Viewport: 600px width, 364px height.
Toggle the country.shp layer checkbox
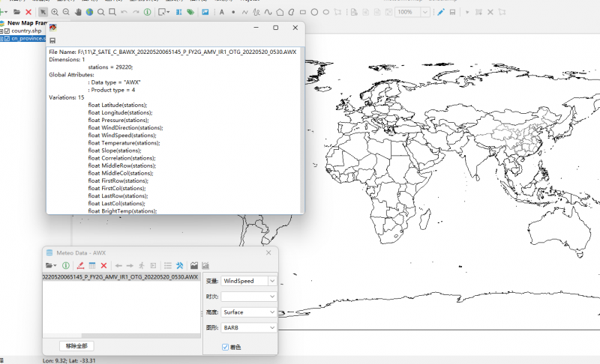7,31
